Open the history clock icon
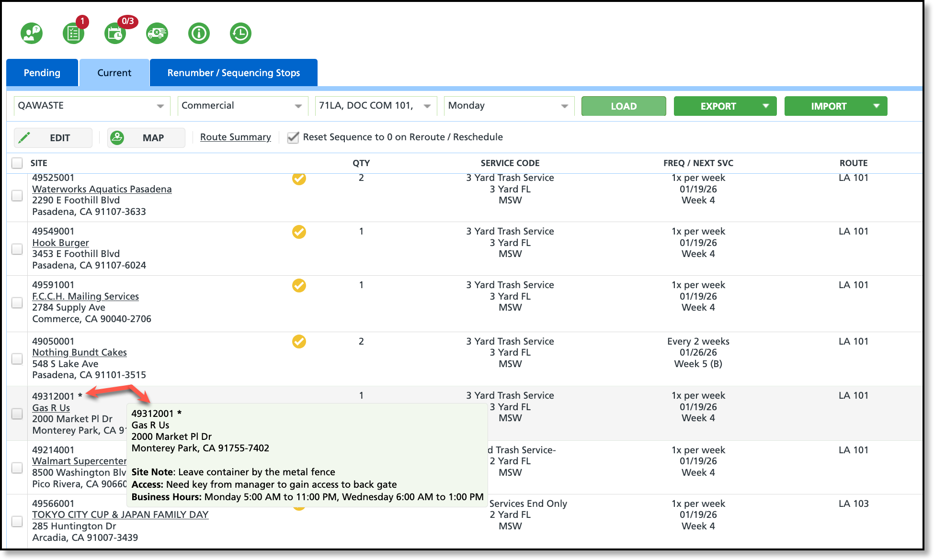The width and height of the screenshot is (934, 560). (x=240, y=34)
